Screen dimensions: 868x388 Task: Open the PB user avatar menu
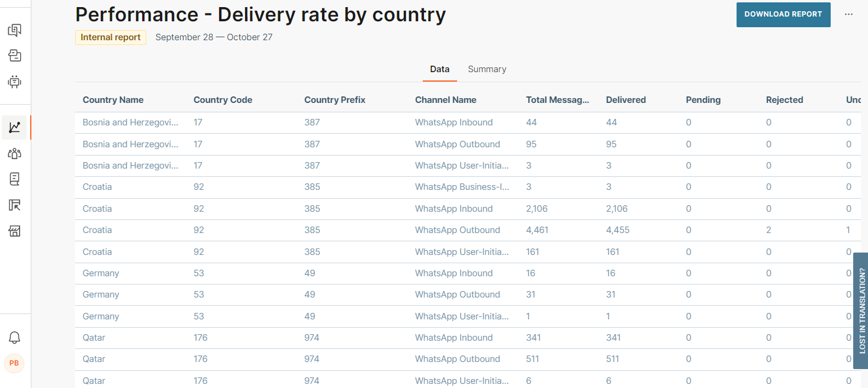(x=14, y=363)
